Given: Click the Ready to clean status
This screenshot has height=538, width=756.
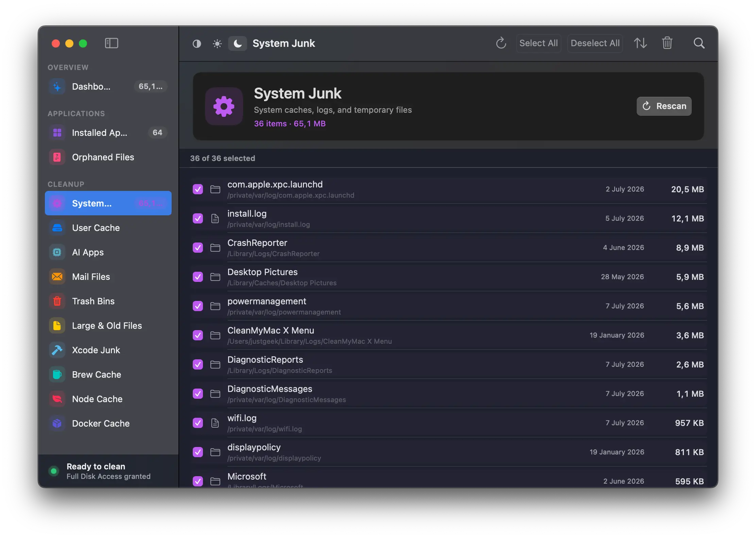Looking at the screenshot, I should 96,466.
